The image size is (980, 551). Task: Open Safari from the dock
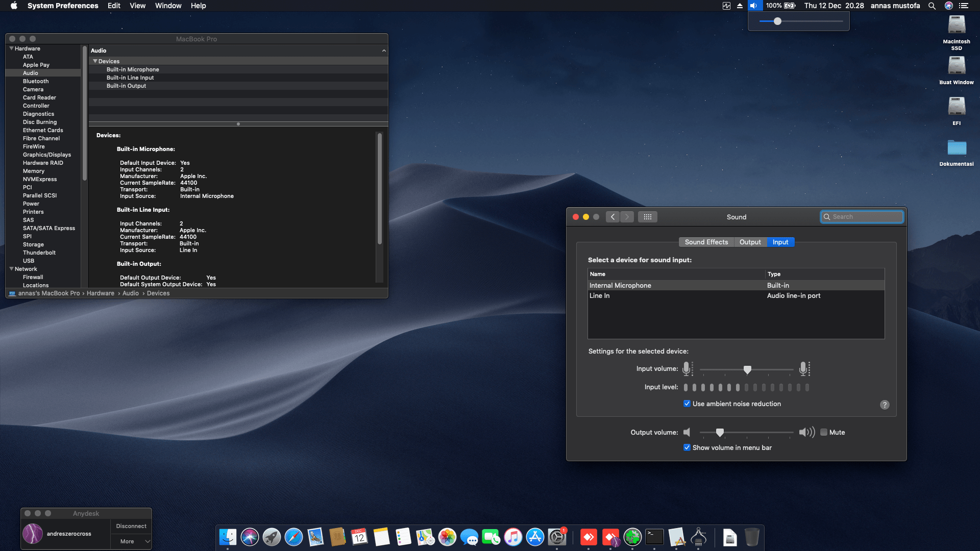coord(293,537)
